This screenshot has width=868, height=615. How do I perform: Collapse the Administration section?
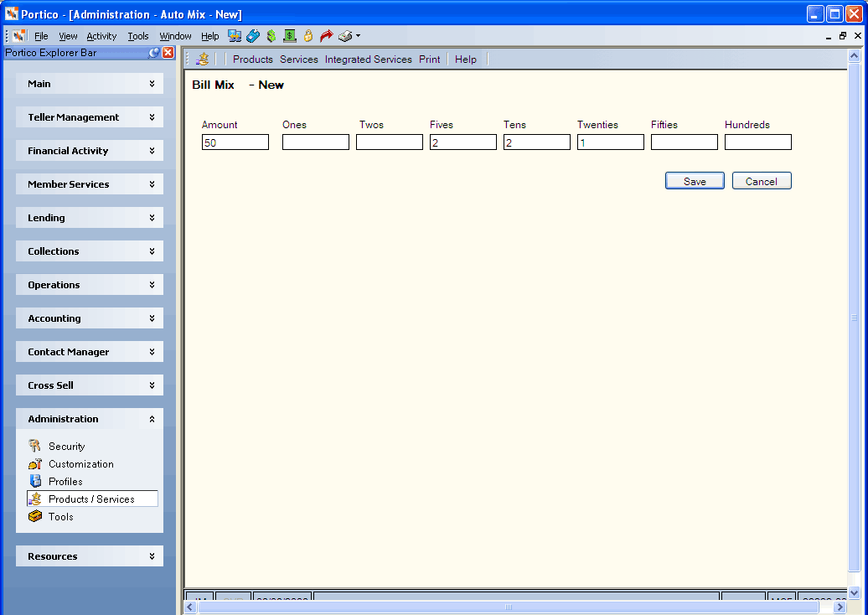[90, 418]
